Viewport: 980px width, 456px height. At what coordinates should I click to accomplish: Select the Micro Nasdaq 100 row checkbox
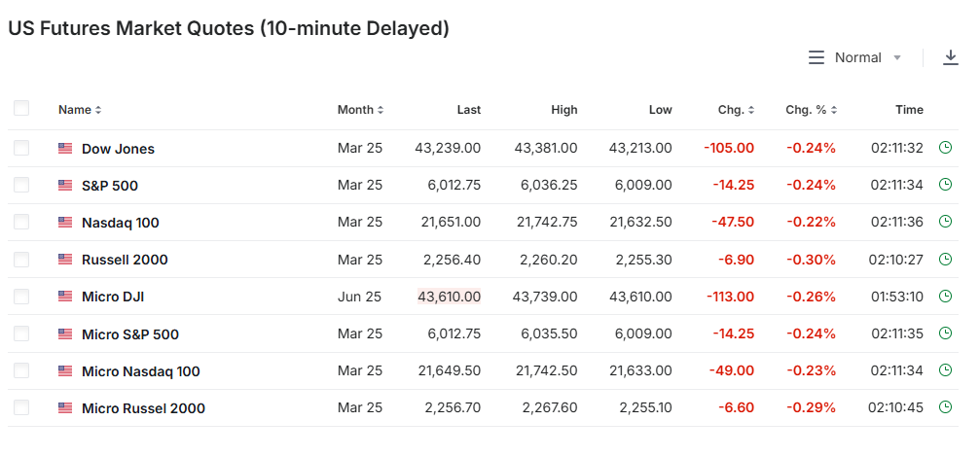pyautogui.click(x=21, y=370)
